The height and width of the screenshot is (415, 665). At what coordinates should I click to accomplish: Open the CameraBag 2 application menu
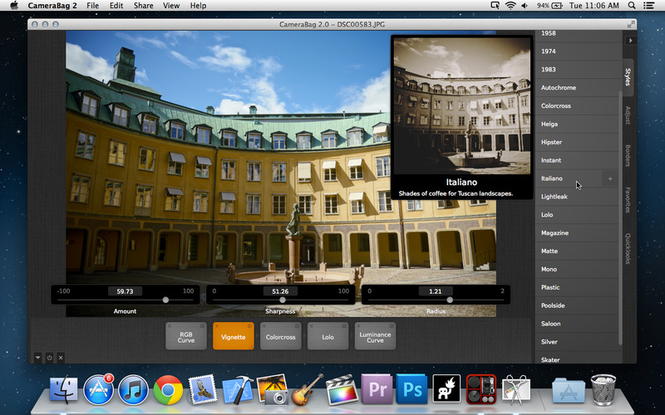click(x=52, y=6)
